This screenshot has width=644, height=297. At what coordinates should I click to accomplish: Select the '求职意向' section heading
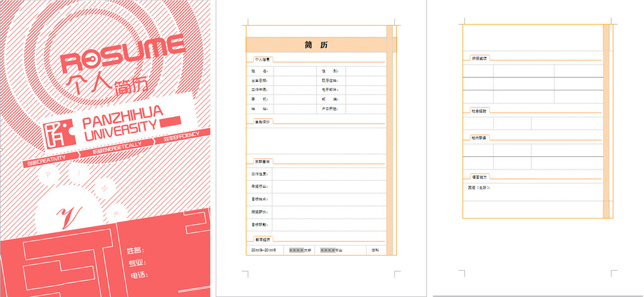(263, 162)
